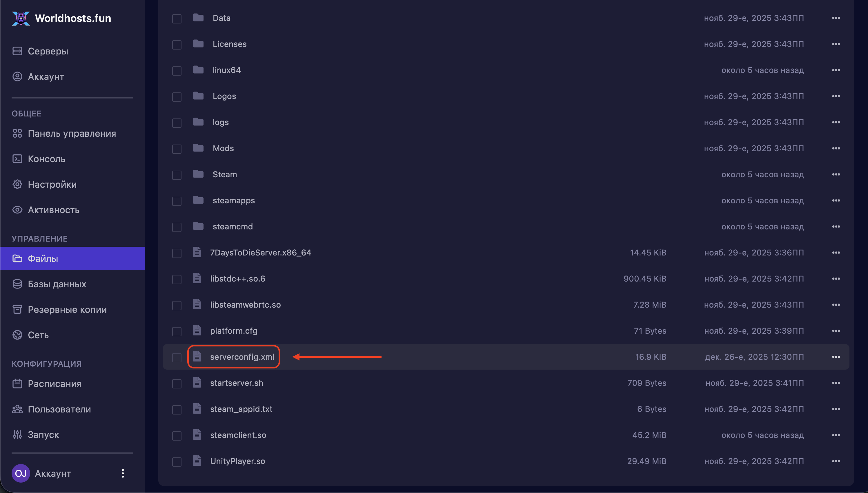Open Настройки gear icon in sidebar
868x493 pixels.
pos(17,185)
